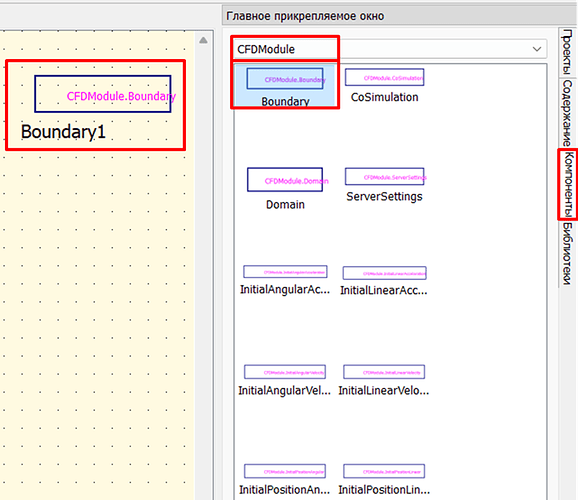Click the canvas scroll up arrow

(203, 40)
